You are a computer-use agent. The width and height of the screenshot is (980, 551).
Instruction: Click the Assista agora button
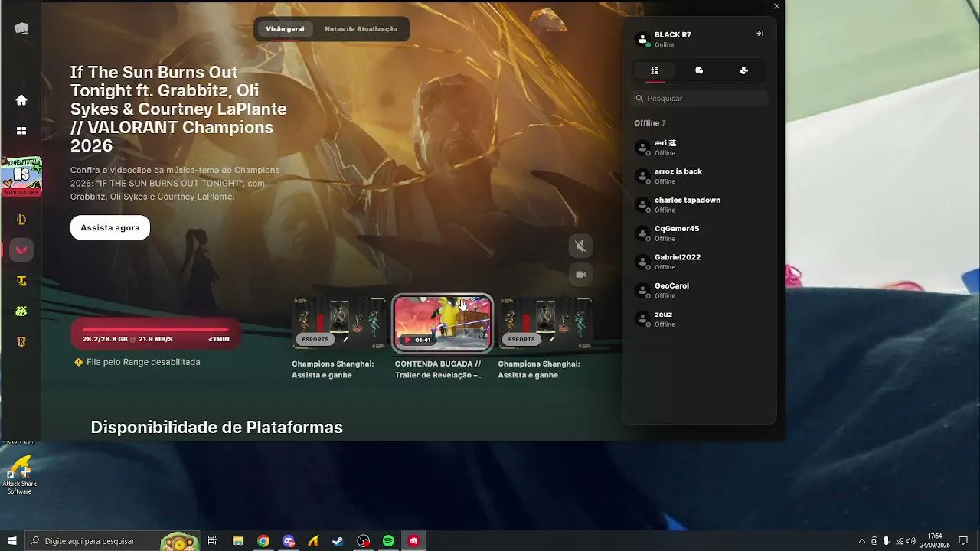110,228
